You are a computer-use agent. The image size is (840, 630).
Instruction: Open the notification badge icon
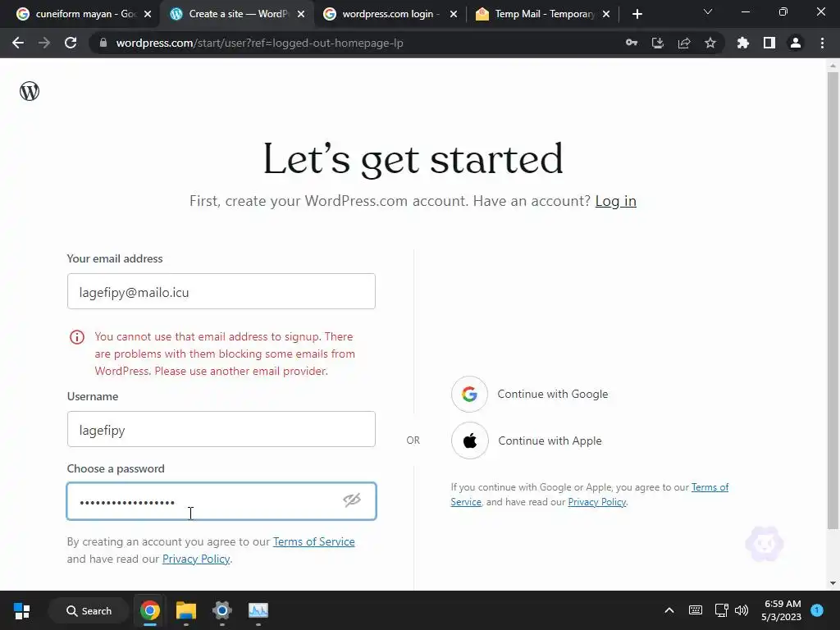(817, 610)
